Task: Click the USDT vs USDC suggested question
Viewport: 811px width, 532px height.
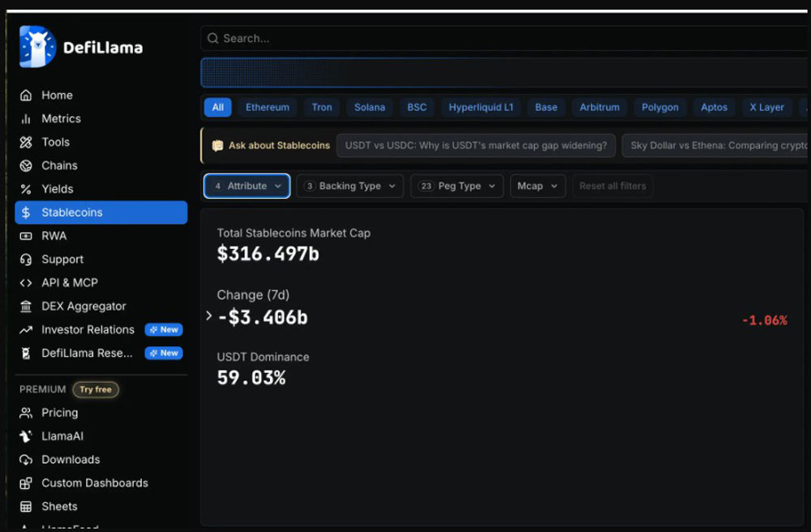Action: click(x=476, y=146)
